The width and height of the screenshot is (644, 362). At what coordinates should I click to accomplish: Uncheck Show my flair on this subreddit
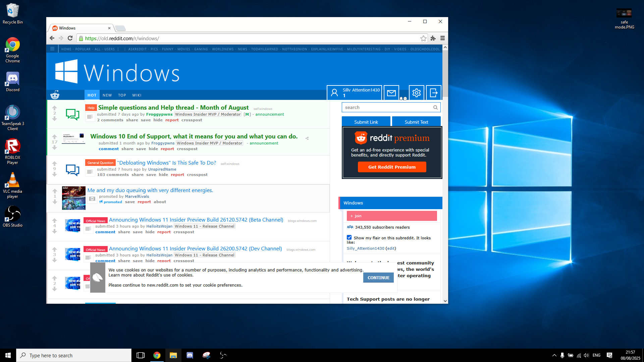349,237
